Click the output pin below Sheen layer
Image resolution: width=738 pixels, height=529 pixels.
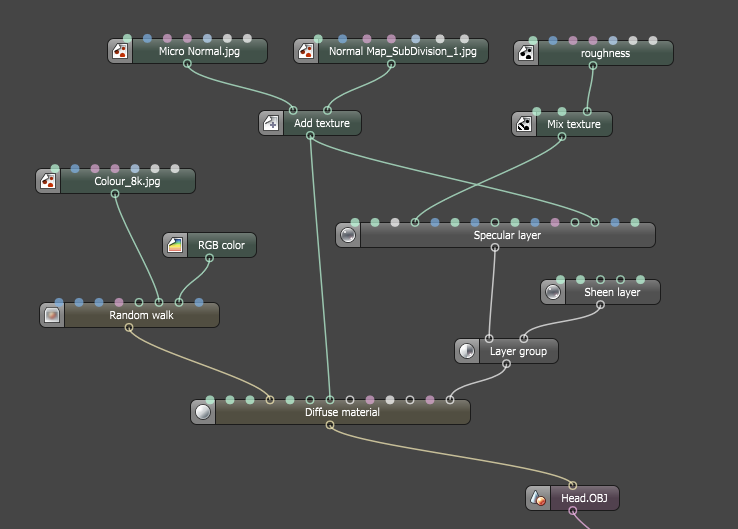coord(600,305)
